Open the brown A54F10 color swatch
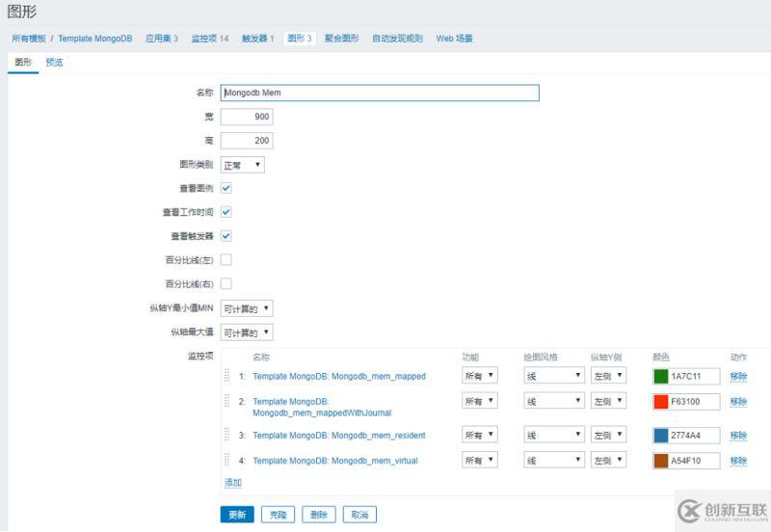This screenshot has width=771, height=532. (x=661, y=461)
